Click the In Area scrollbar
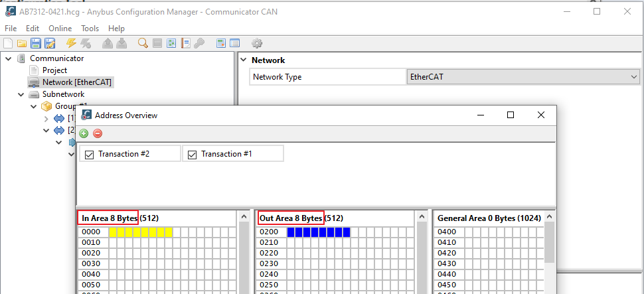The width and height of the screenshot is (644, 294). pyautogui.click(x=244, y=259)
